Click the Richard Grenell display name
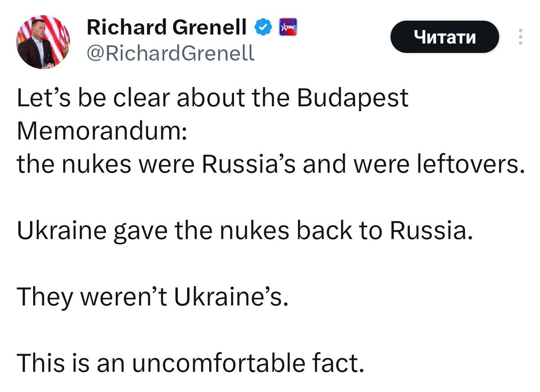 click(x=167, y=28)
